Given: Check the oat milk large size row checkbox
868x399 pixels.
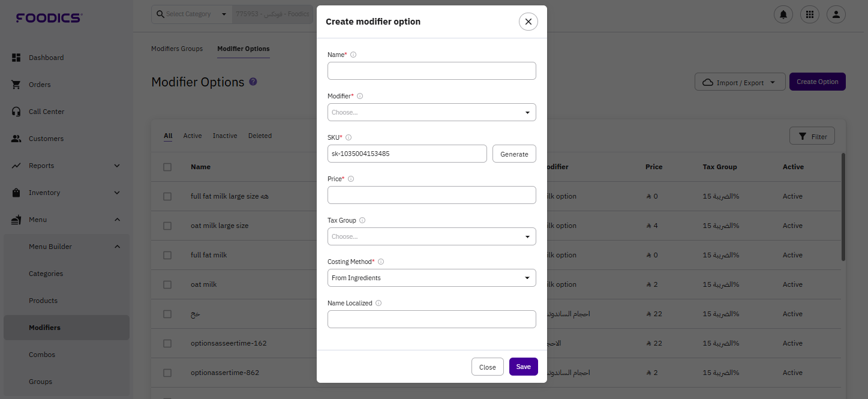Looking at the screenshot, I should tap(167, 226).
